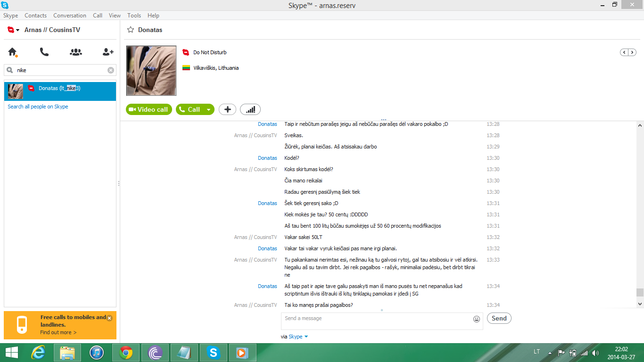Click LT language indicator in taskbar
Image resolution: width=644 pixels, height=362 pixels.
tap(537, 352)
